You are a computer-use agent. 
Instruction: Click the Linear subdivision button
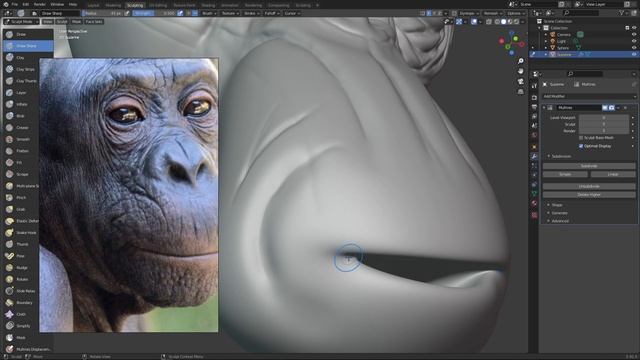pyautogui.click(x=613, y=174)
